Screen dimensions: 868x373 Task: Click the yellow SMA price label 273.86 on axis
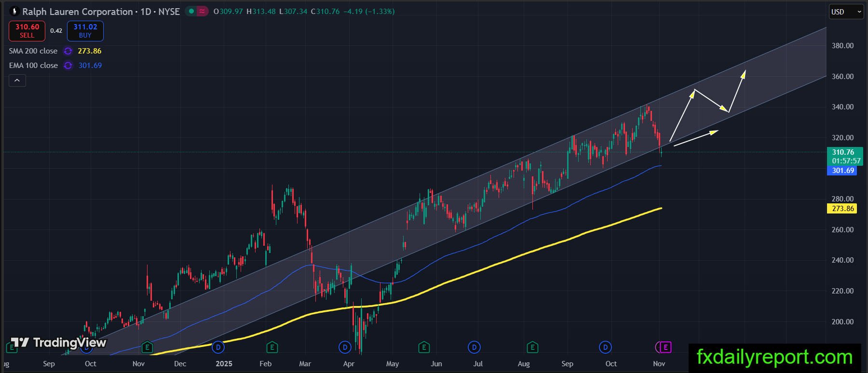click(x=842, y=209)
